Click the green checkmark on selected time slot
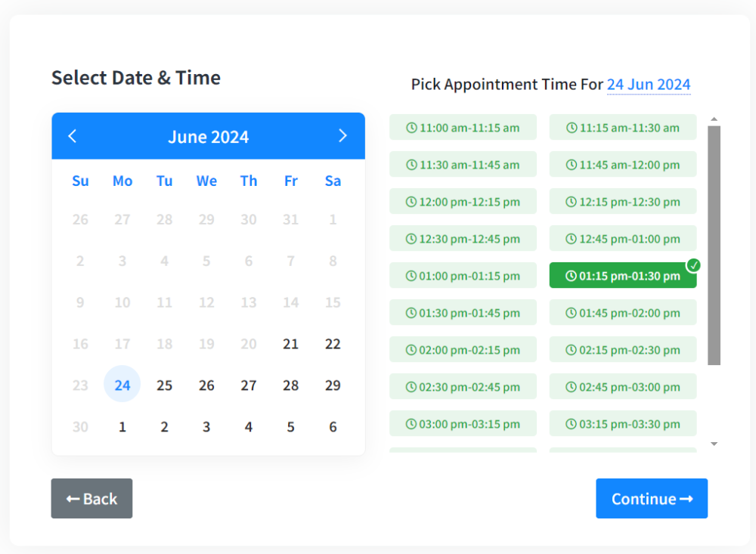 tap(694, 265)
